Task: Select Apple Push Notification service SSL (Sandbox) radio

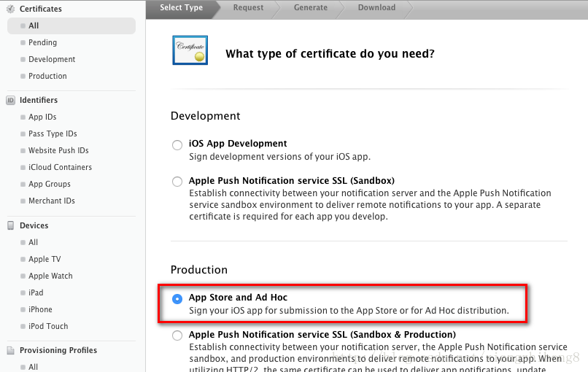Action: 177,182
